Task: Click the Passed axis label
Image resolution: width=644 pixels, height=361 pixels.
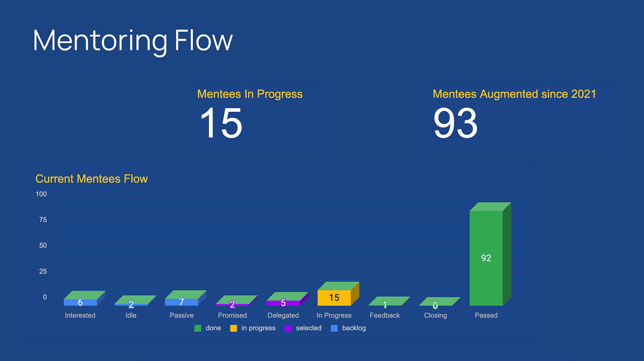Action: coord(486,316)
